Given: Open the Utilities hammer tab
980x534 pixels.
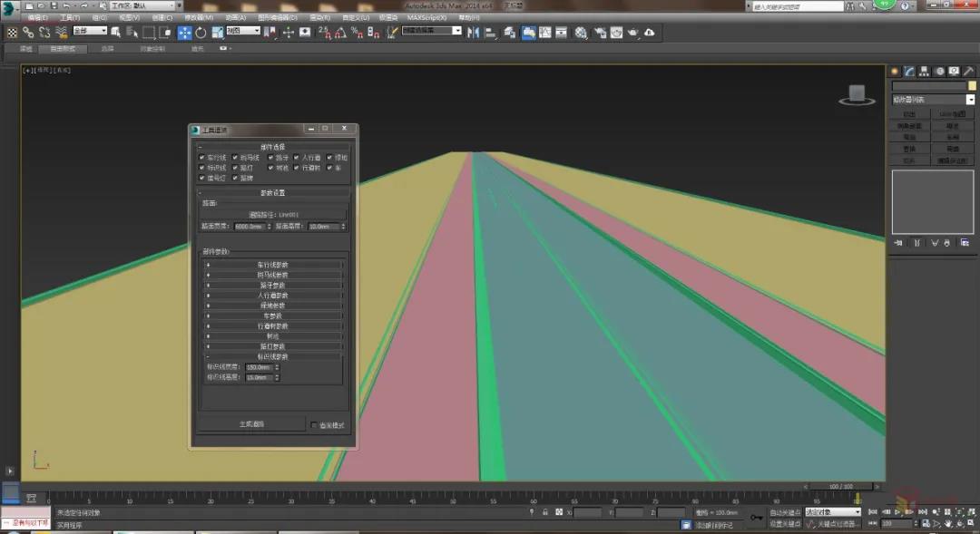Looking at the screenshot, I should [967, 71].
